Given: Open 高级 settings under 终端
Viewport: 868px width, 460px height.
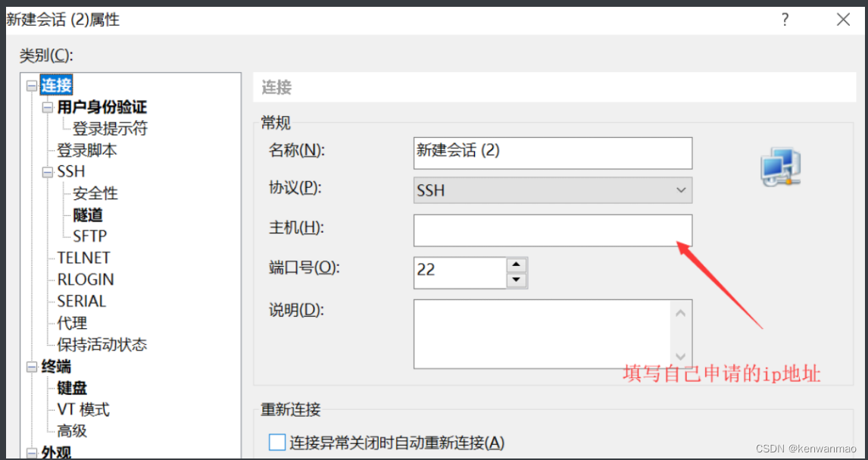Looking at the screenshot, I should 72,430.
